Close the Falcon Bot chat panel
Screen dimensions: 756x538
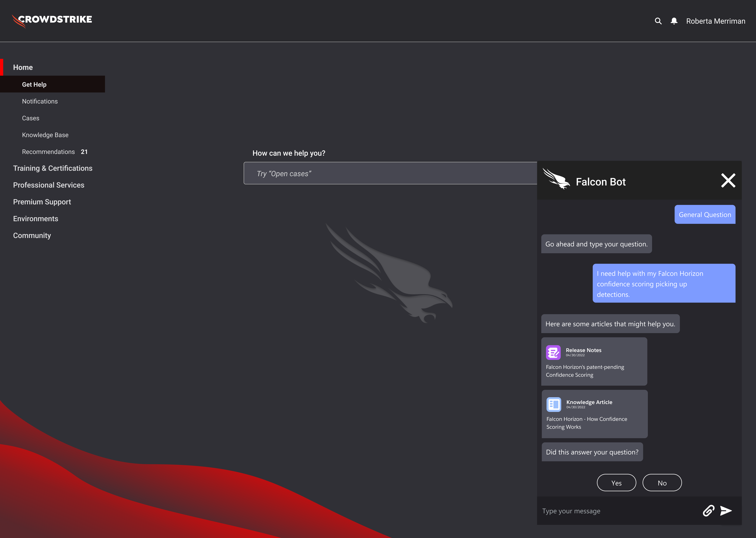(728, 181)
